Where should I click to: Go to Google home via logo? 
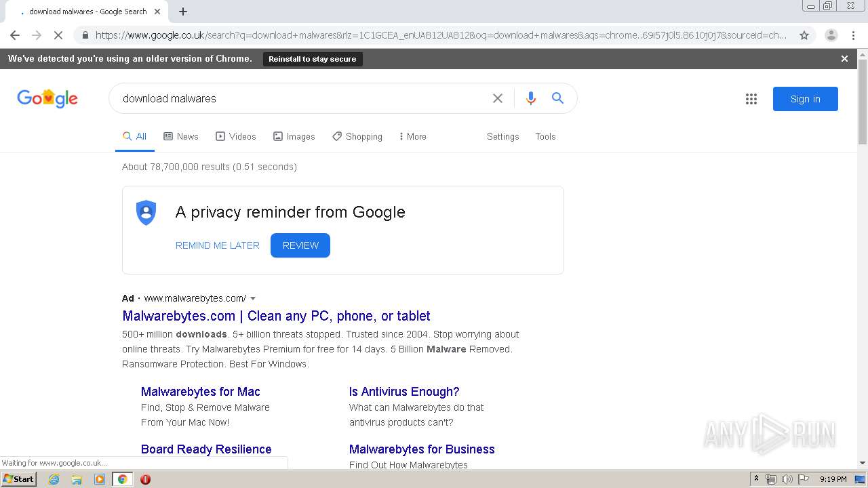(x=47, y=99)
